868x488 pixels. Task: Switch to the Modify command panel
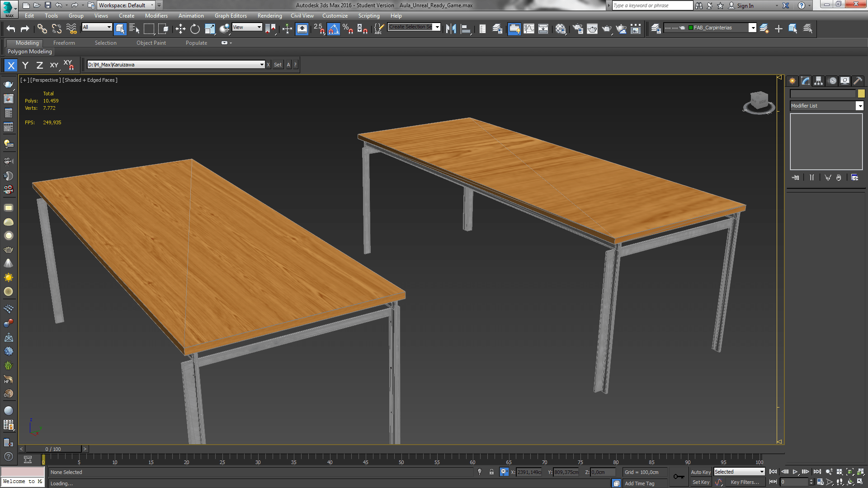tap(806, 80)
